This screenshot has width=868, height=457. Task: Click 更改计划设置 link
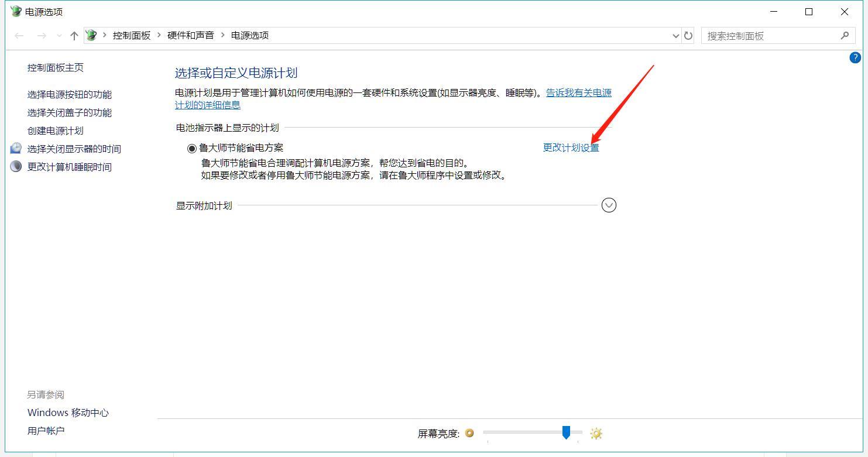point(571,147)
